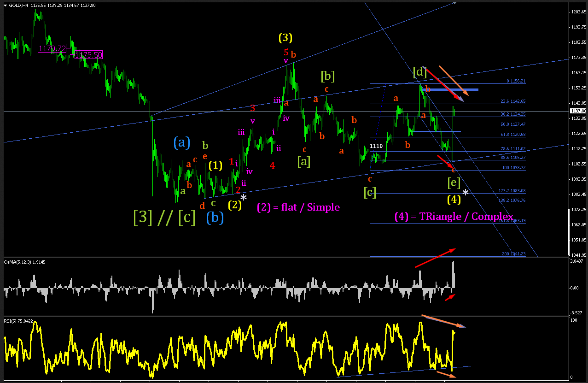The height and width of the screenshot is (383, 588).
Task: Click the yellow (2) wave label
Action: pyautogui.click(x=235, y=205)
